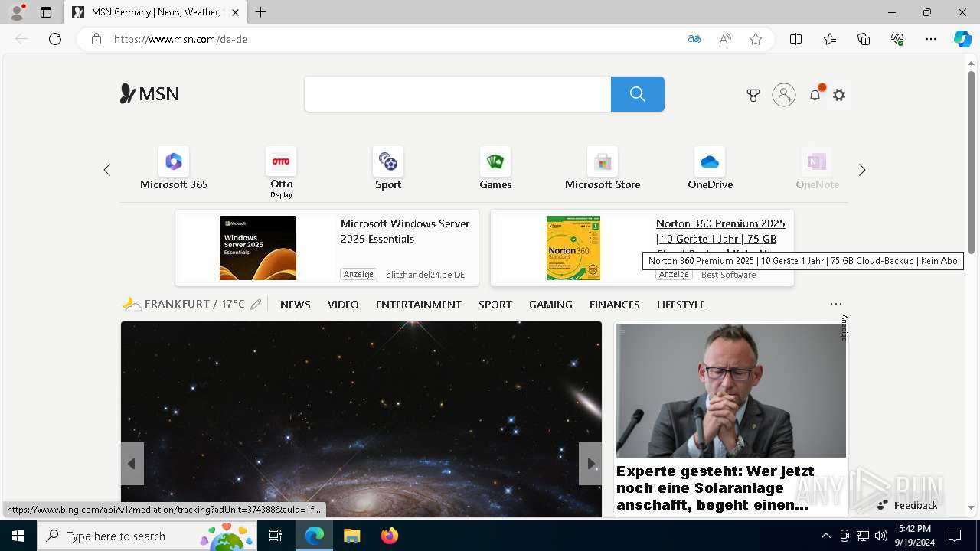Open the browser profile icon

pos(17,12)
